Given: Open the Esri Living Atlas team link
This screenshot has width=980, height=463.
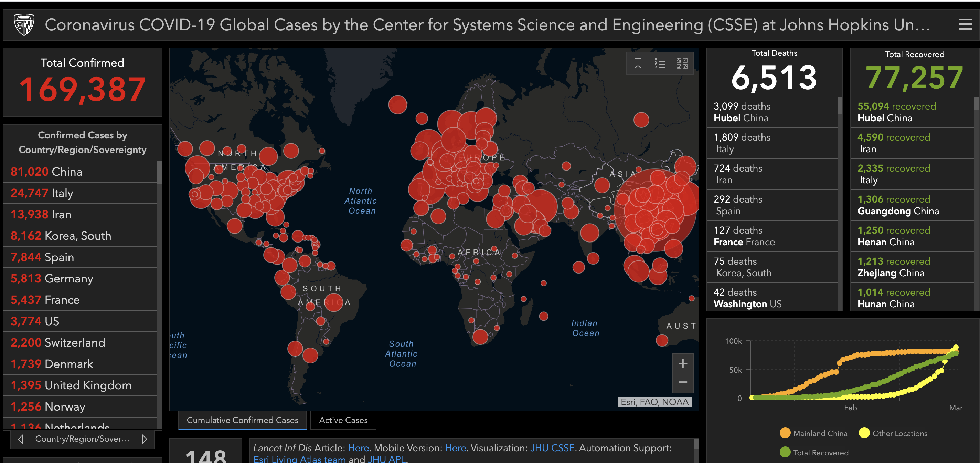Looking at the screenshot, I should [x=299, y=459].
